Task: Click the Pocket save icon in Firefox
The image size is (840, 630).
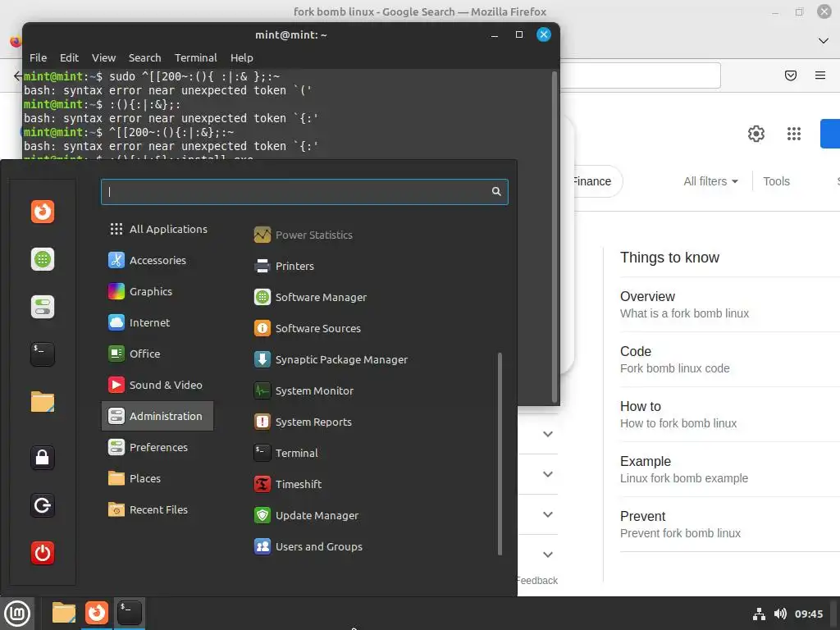Action: pyautogui.click(x=790, y=75)
